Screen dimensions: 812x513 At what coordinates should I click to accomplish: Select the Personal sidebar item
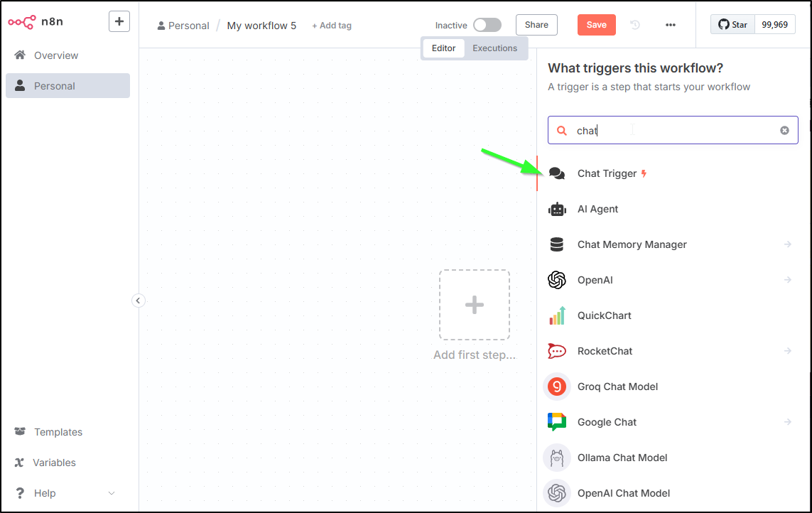click(67, 85)
